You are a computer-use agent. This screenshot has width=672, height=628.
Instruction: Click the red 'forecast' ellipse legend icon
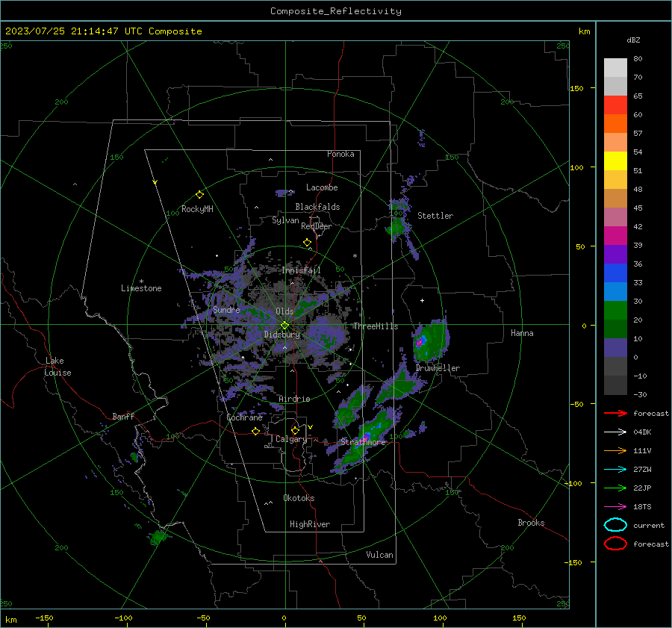(x=615, y=544)
